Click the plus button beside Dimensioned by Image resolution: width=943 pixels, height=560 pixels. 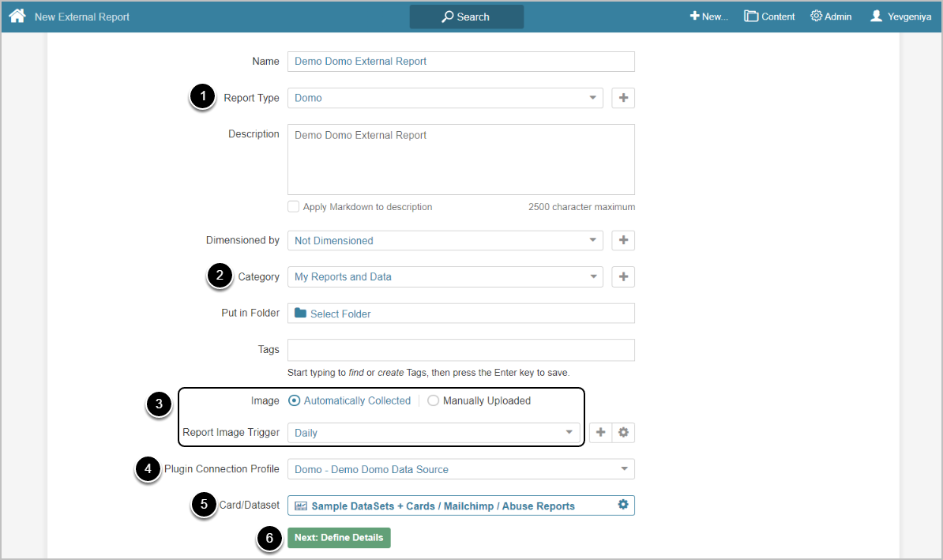click(x=623, y=241)
